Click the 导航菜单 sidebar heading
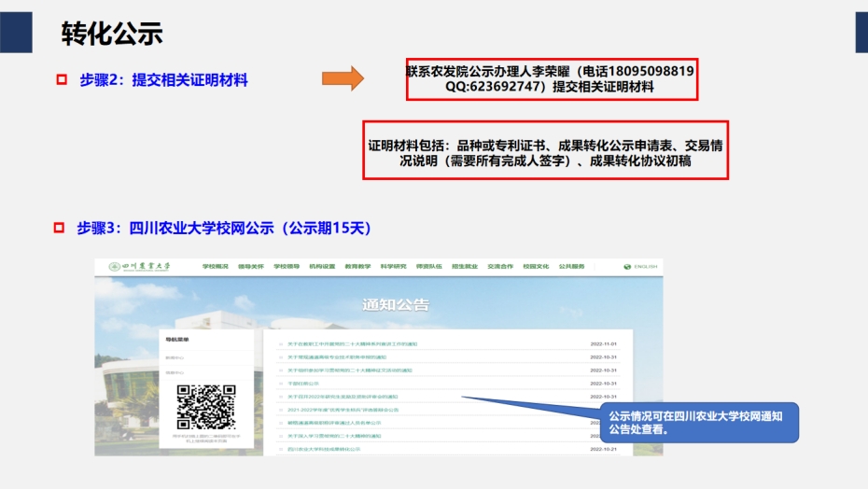 coord(177,340)
